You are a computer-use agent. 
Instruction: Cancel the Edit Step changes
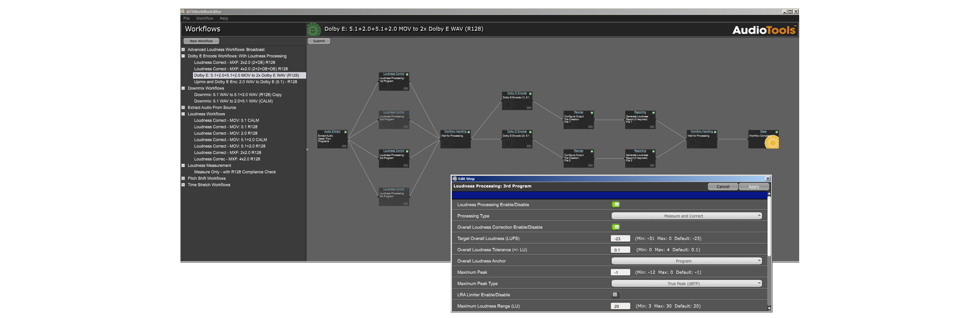(723, 186)
